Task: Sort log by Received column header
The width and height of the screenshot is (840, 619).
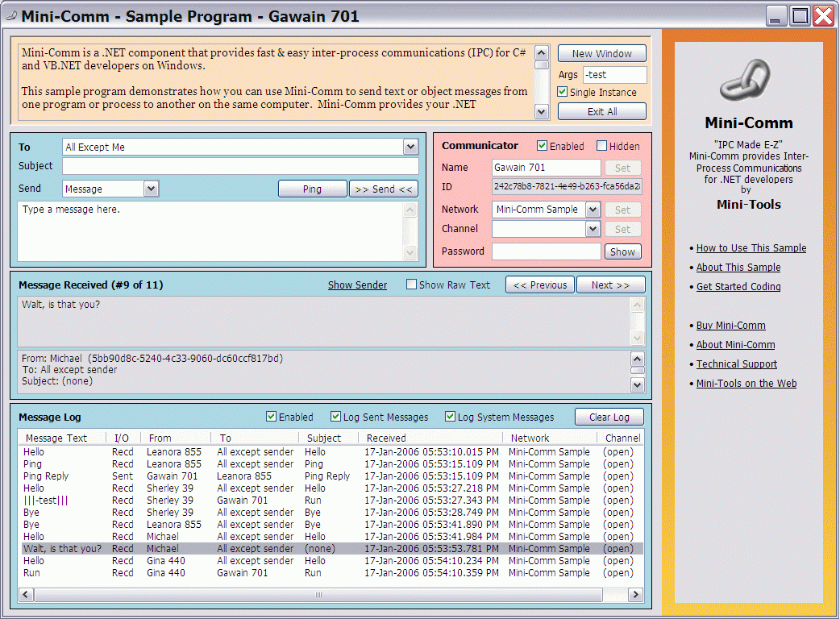Action: 387,438
